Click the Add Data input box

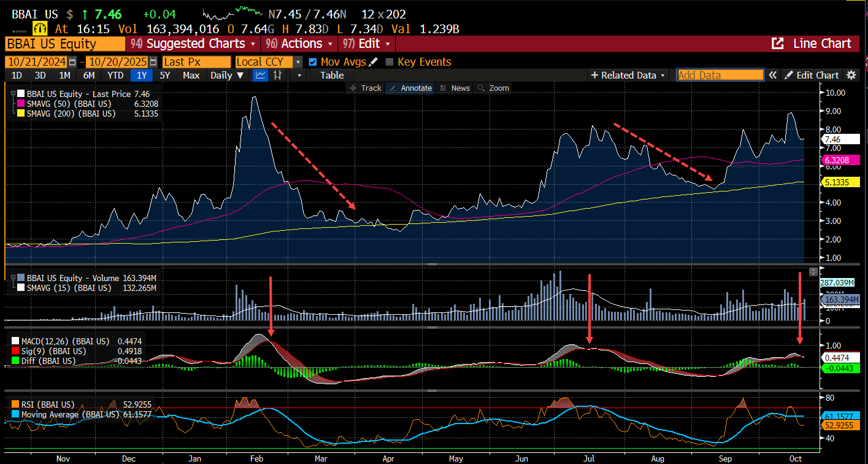[x=720, y=75]
